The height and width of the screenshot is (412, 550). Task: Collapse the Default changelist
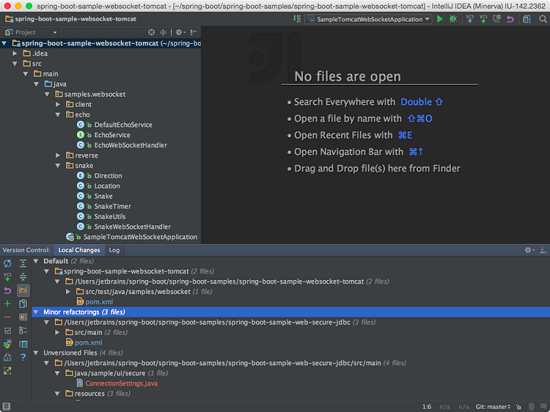36,261
